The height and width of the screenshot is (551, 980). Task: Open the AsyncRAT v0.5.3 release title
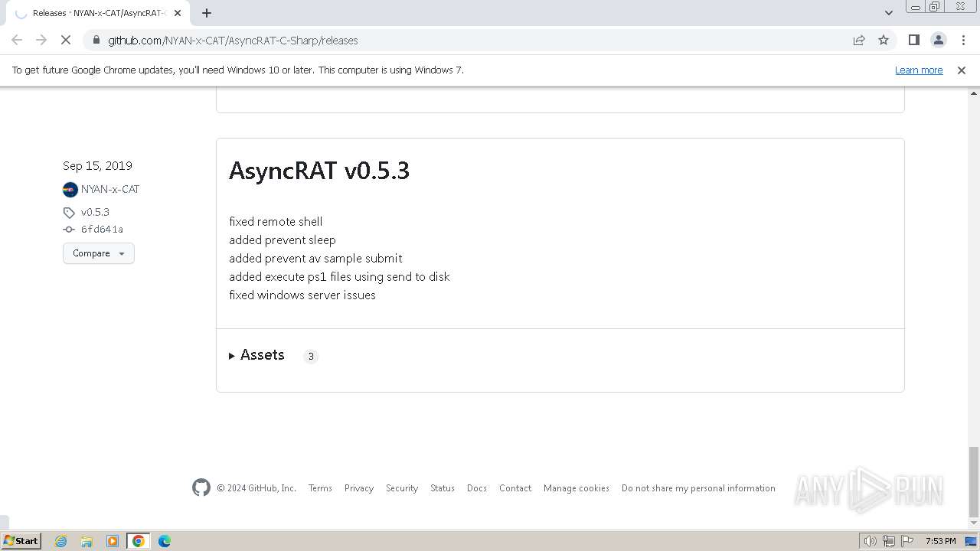point(319,171)
